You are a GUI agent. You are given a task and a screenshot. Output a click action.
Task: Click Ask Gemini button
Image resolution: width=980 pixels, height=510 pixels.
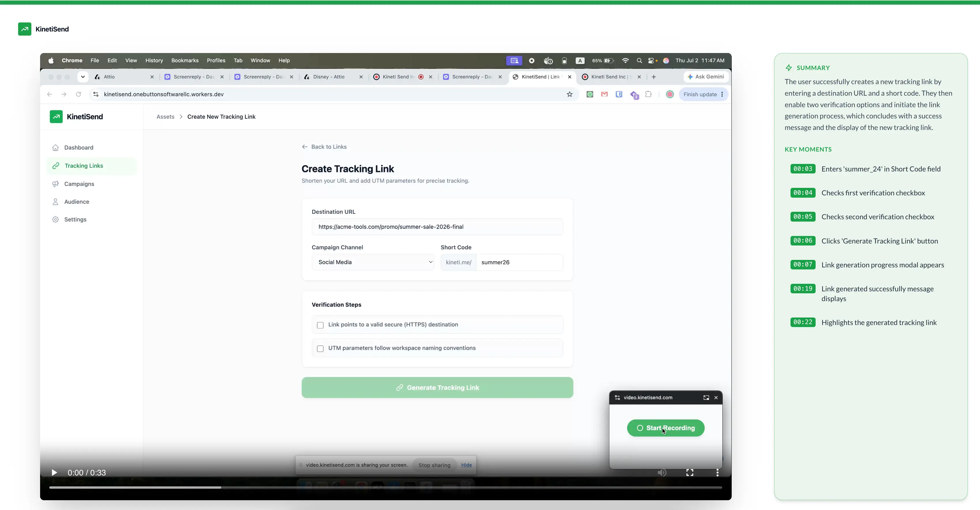tap(706, 77)
